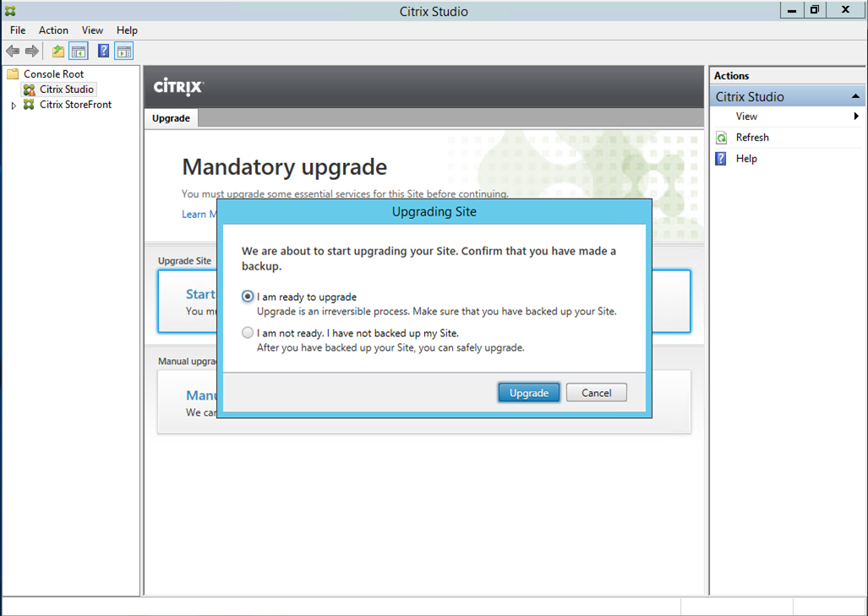Click the blue Help question mark toolbar icon
Image resolution: width=868 pixels, height=616 pixels.
point(103,52)
